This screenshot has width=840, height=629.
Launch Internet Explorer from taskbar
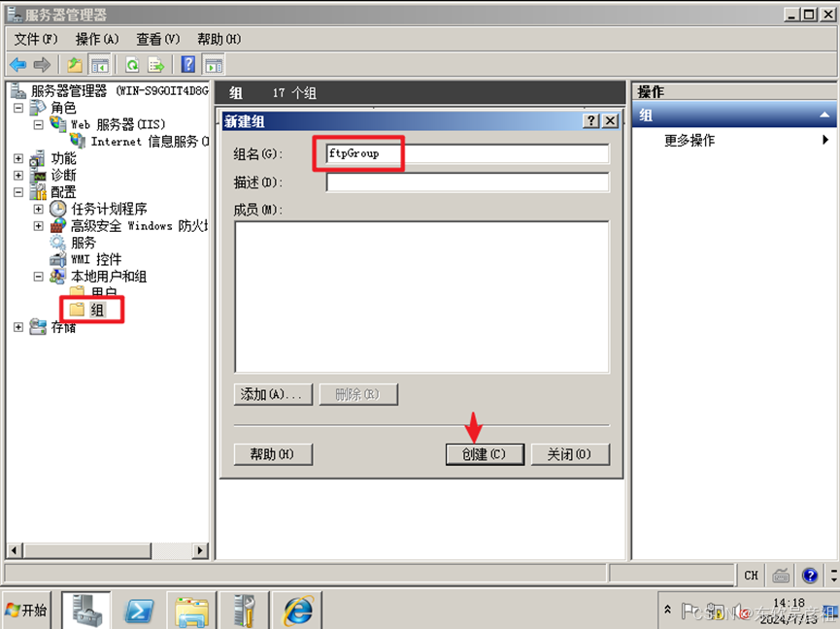[x=297, y=611]
